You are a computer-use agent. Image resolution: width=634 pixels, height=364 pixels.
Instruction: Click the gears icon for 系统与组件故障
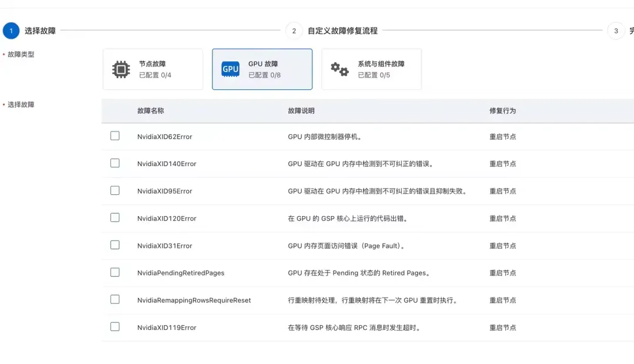tap(340, 69)
